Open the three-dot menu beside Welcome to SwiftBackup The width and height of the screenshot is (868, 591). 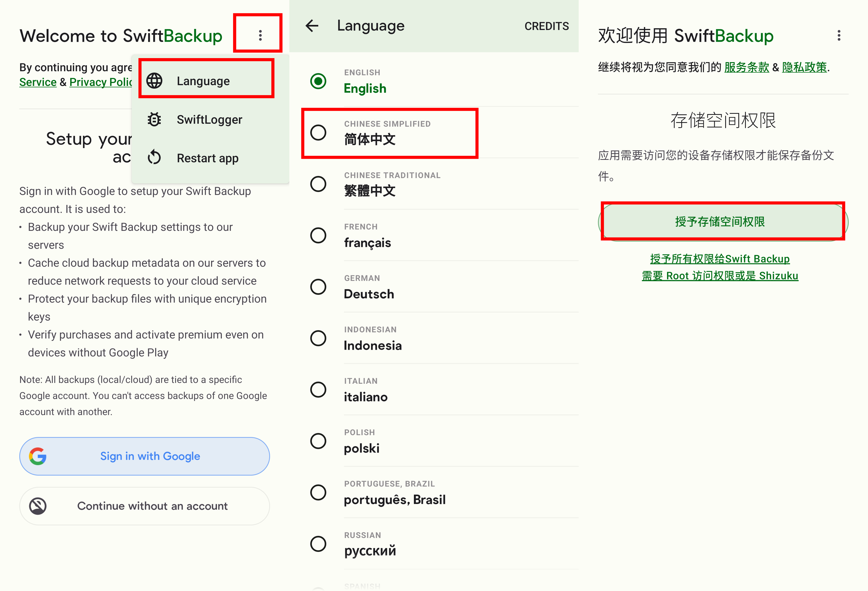point(260,35)
